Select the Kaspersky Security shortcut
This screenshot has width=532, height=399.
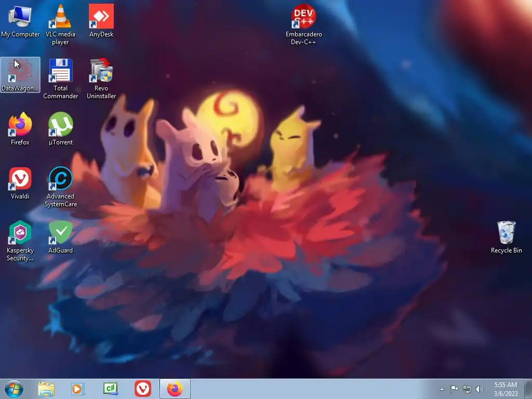coord(20,241)
